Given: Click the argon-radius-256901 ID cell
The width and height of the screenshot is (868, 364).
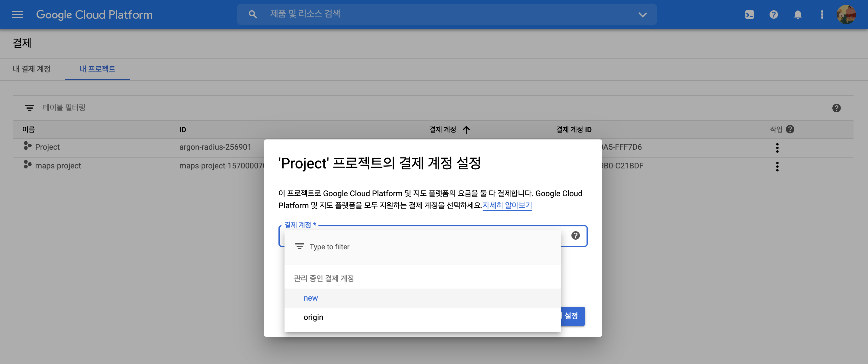Looking at the screenshot, I should (x=215, y=147).
